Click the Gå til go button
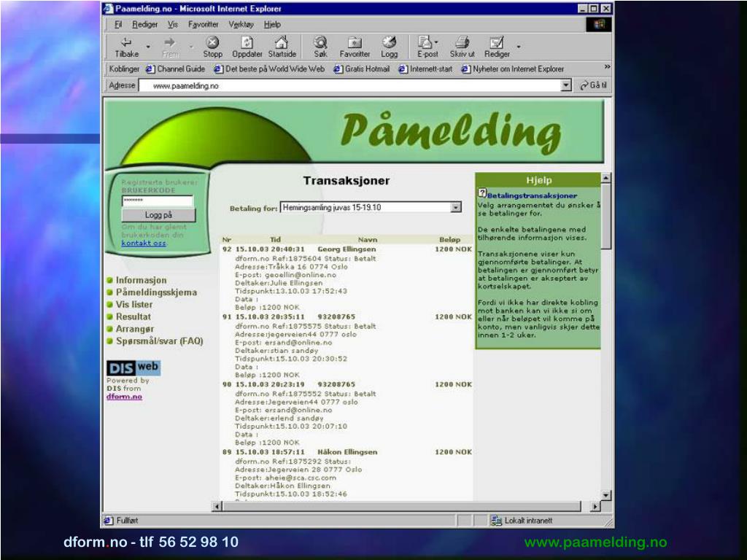Viewport: 747px width, 560px height. pos(593,85)
